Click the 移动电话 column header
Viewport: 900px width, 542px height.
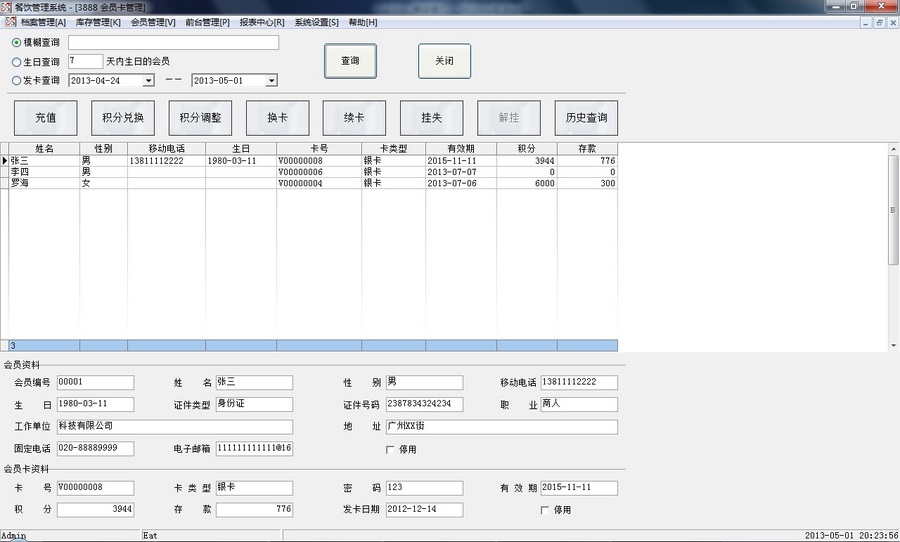click(166, 149)
